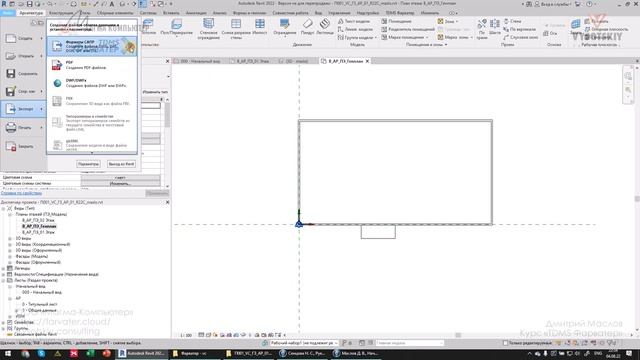Expand the 3D виды (Координационный) node
The image size is (640, 360).
[x=10, y=244]
